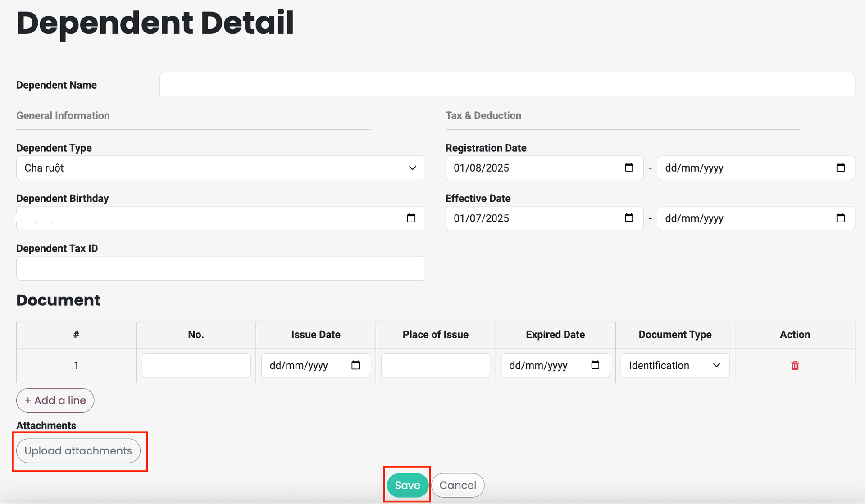
Task: Add a line to document table
Action: coord(55,400)
